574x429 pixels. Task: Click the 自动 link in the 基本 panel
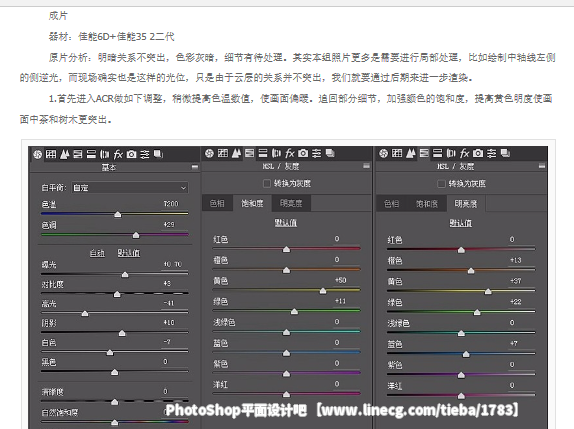tap(97, 253)
